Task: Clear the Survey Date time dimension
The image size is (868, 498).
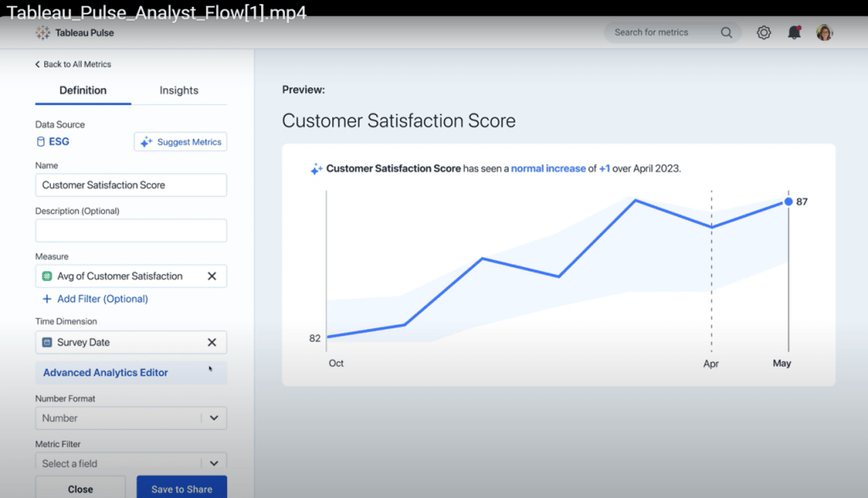Action: pos(212,343)
